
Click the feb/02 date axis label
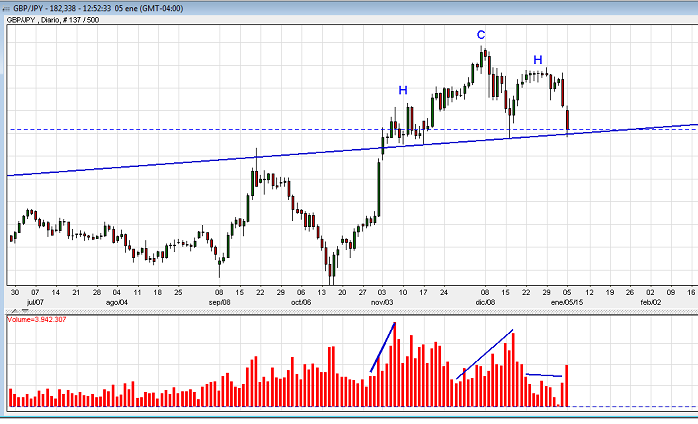click(650, 300)
